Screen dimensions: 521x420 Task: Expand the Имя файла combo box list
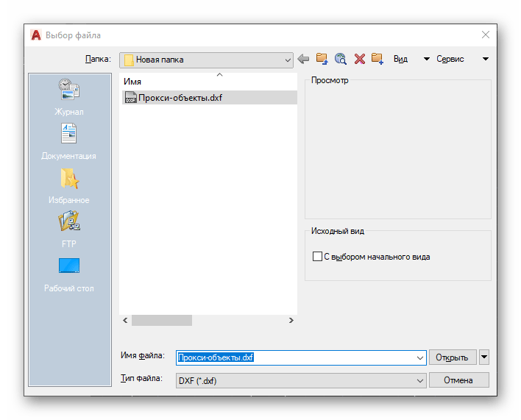pos(420,358)
